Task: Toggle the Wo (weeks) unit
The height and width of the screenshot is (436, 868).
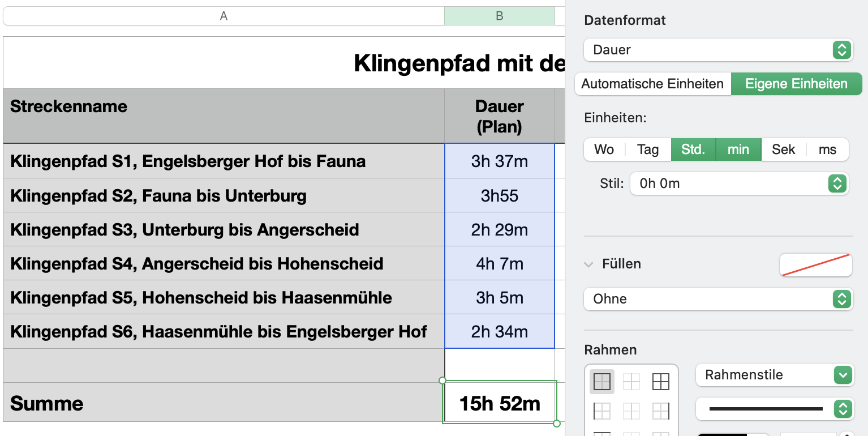Action: point(604,149)
